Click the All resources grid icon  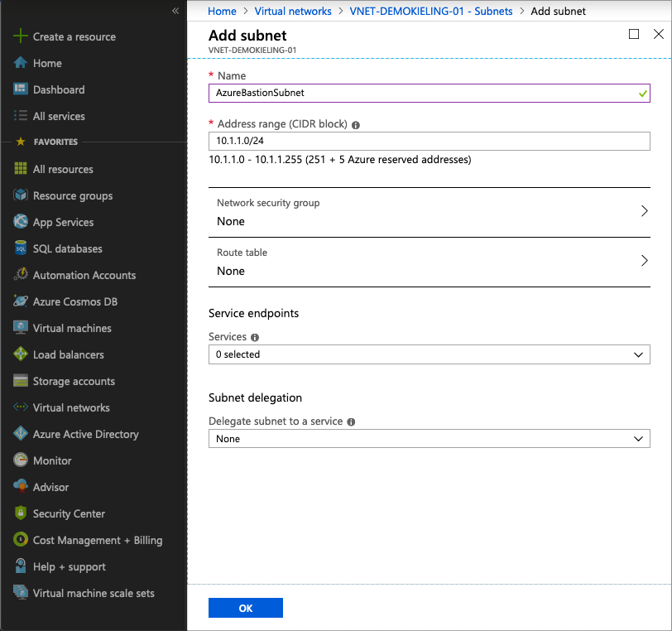20,169
